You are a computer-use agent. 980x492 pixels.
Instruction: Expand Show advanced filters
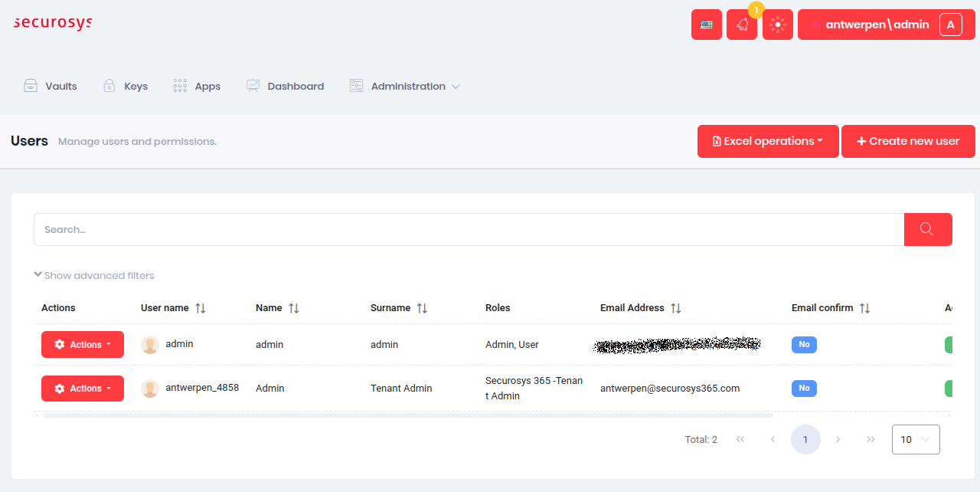click(x=93, y=275)
